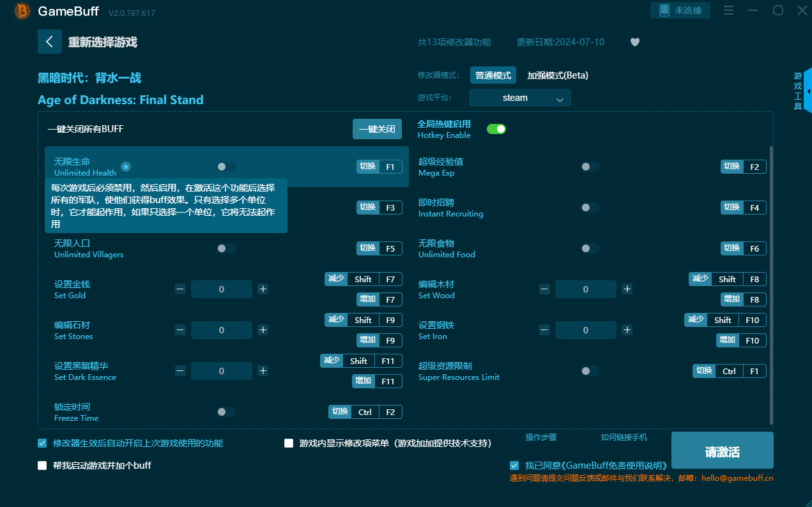This screenshot has height=507, width=812.
Task: Go back using the arrow button
Action: coord(50,42)
